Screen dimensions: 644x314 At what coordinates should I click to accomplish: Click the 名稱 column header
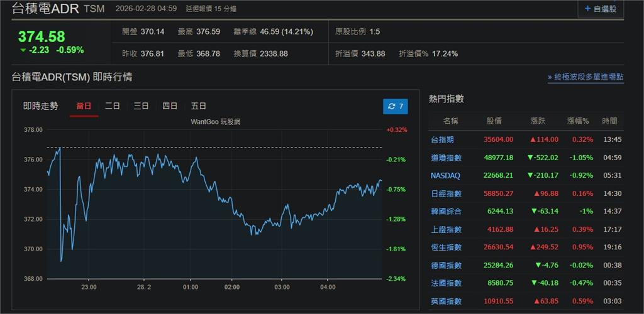pyautogui.click(x=450, y=121)
